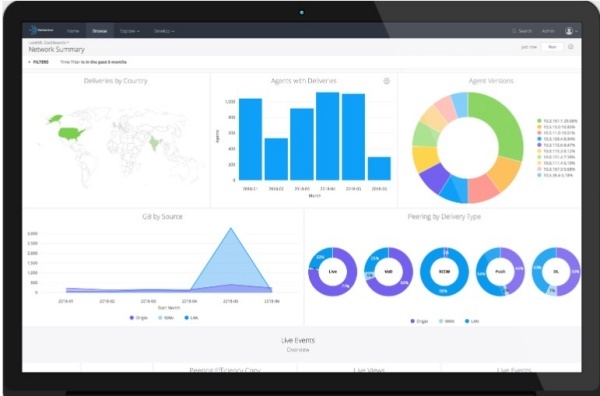Screen dimensions: 600x396
Task: Click the Live Events section heading
Action: 298,340
